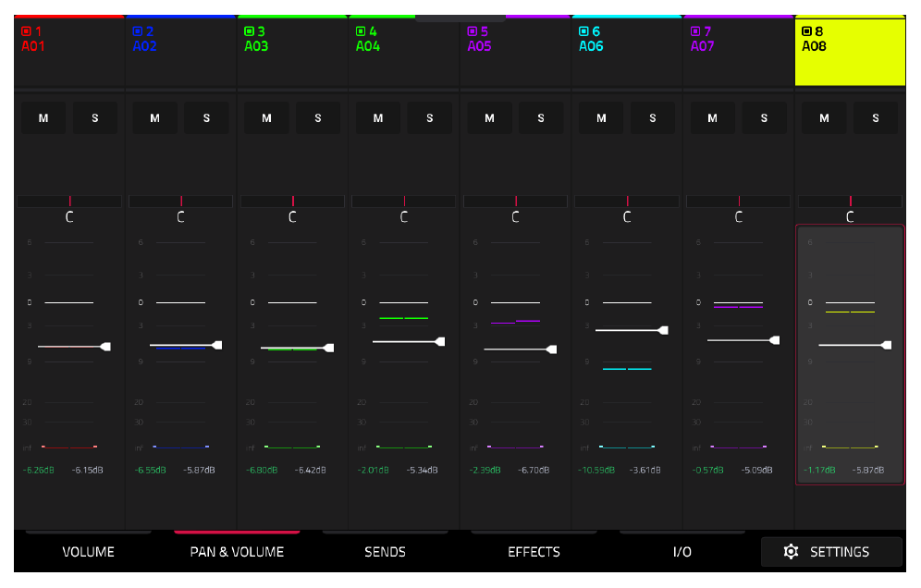The image size is (921, 588).
Task: Go to the EFFECTS tab
Action: point(534,552)
